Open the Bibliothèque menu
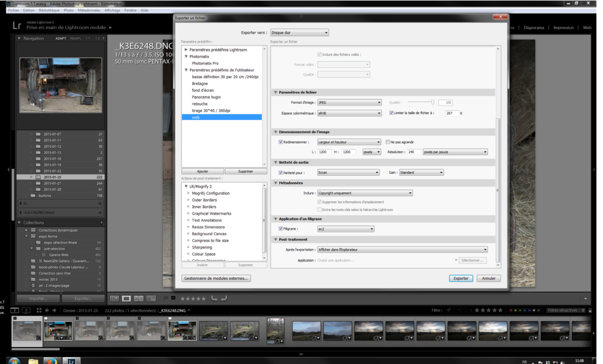Screen dimensions: 603x364 49,10
